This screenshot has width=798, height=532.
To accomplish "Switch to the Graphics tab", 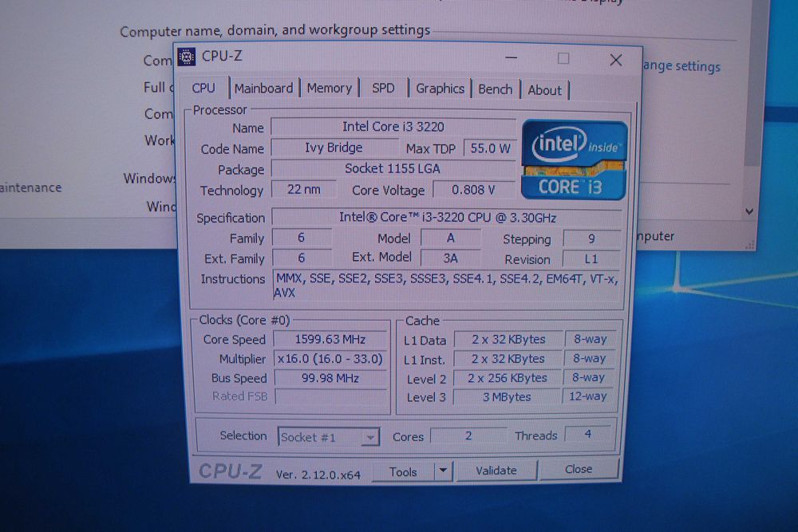I will point(440,89).
